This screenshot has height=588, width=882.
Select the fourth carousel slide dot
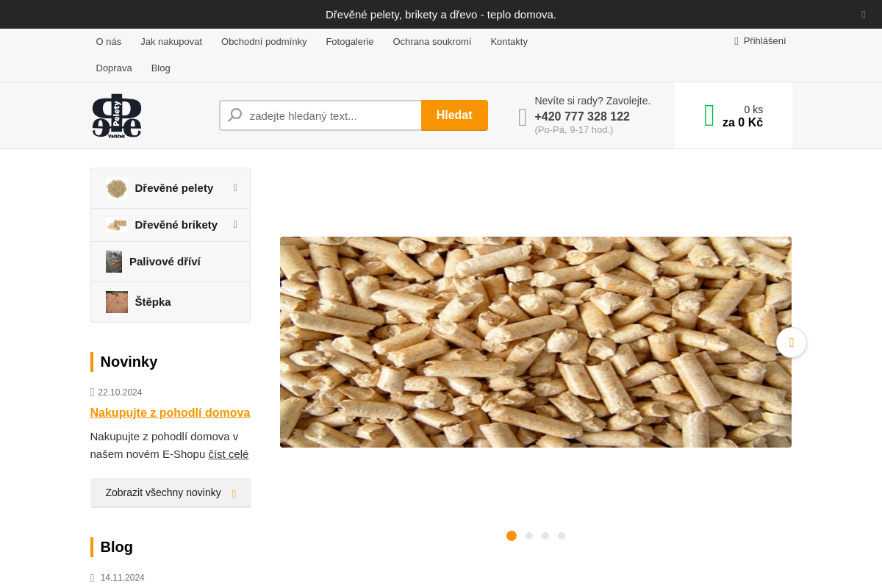click(x=562, y=536)
